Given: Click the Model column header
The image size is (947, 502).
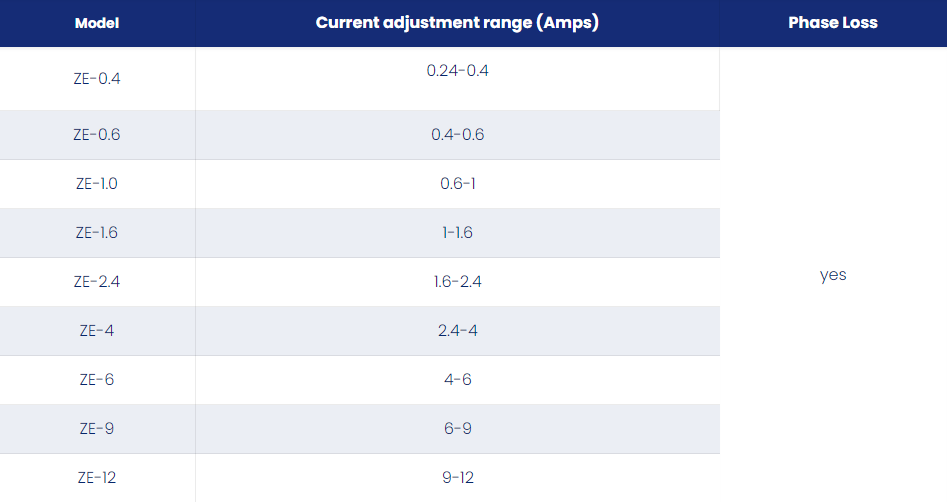Looking at the screenshot, I should (x=97, y=23).
